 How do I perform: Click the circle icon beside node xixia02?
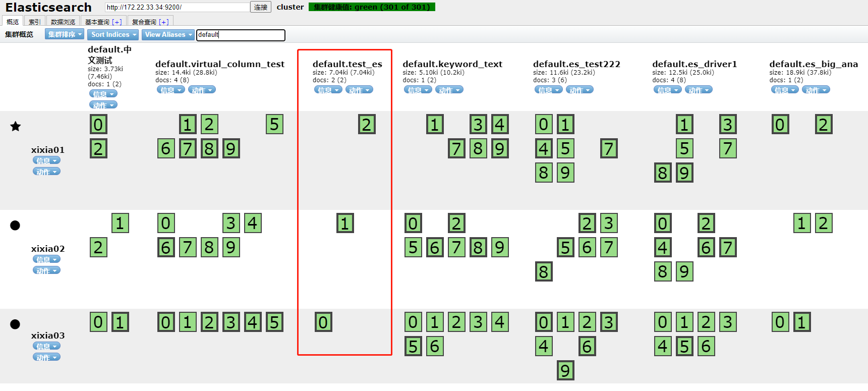click(15, 225)
